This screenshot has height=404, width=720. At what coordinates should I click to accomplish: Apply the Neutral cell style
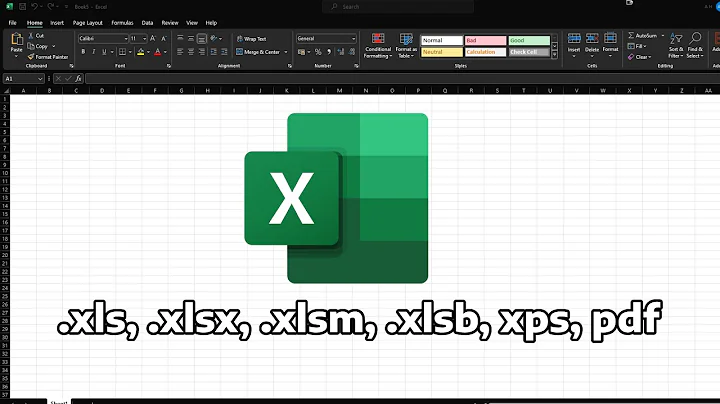coord(442,52)
